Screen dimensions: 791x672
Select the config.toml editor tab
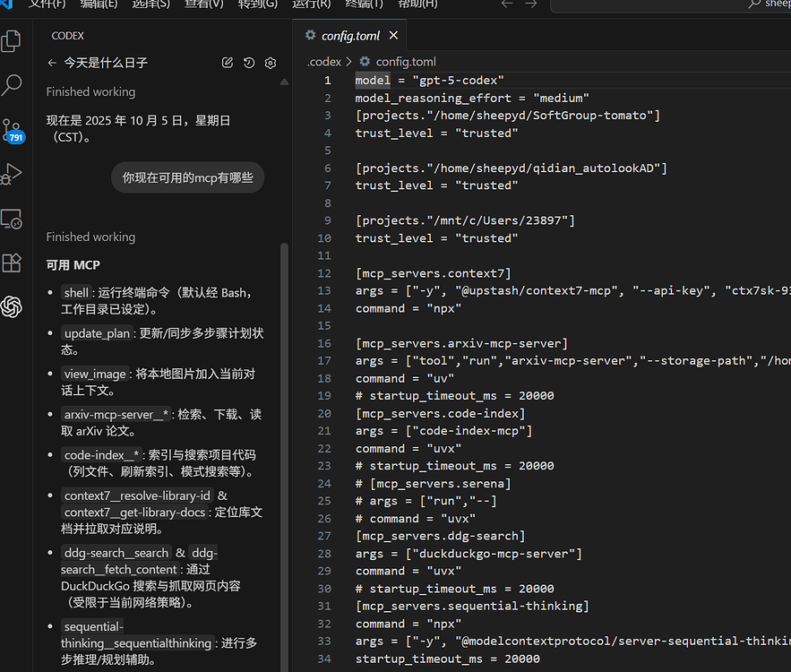click(x=349, y=35)
